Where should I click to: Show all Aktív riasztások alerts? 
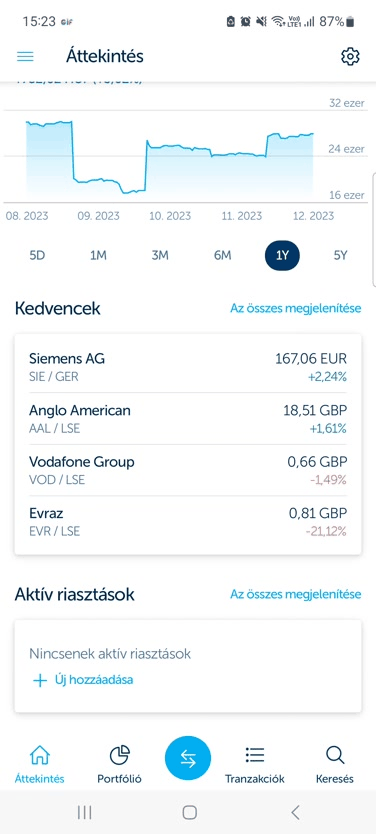pyautogui.click(x=296, y=594)
